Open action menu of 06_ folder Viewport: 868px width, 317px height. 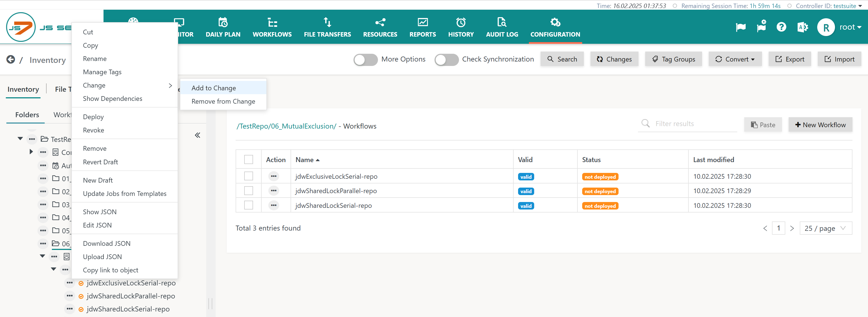[43, 243]
